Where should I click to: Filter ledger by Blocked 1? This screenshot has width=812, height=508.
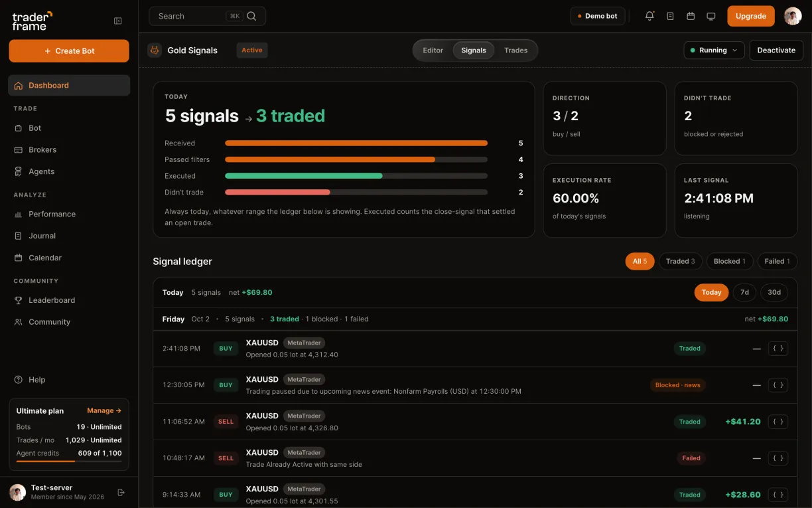(x=730, y=261)
